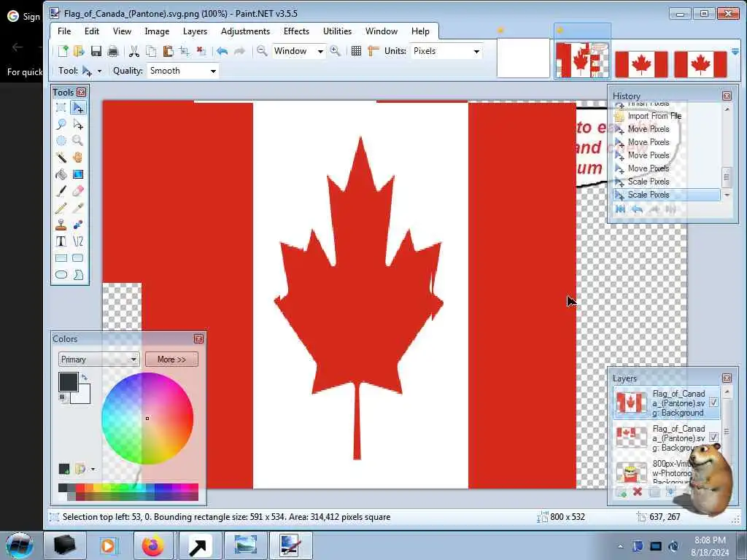Click the Add New Layer button

point(621,492)
